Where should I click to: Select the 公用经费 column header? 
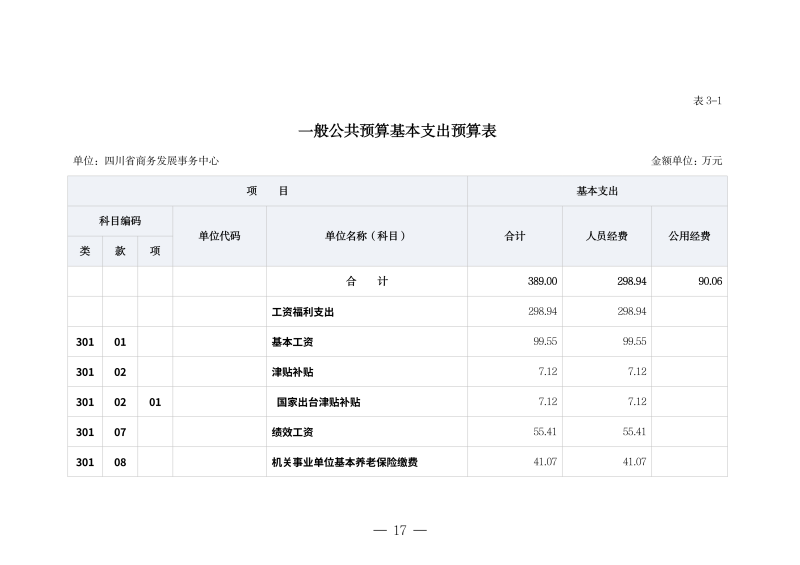pos(689,236)
